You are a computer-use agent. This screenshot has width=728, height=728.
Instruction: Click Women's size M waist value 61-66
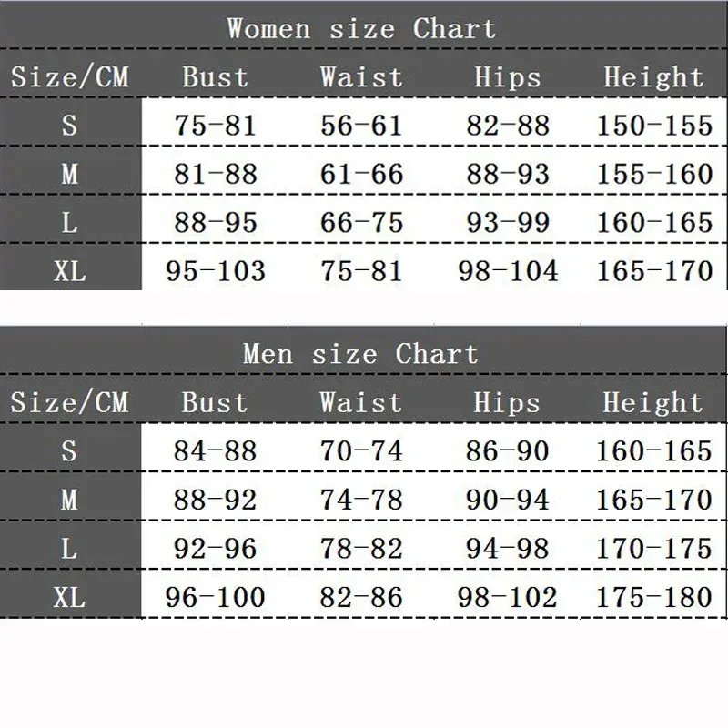(x=361, y=173)
